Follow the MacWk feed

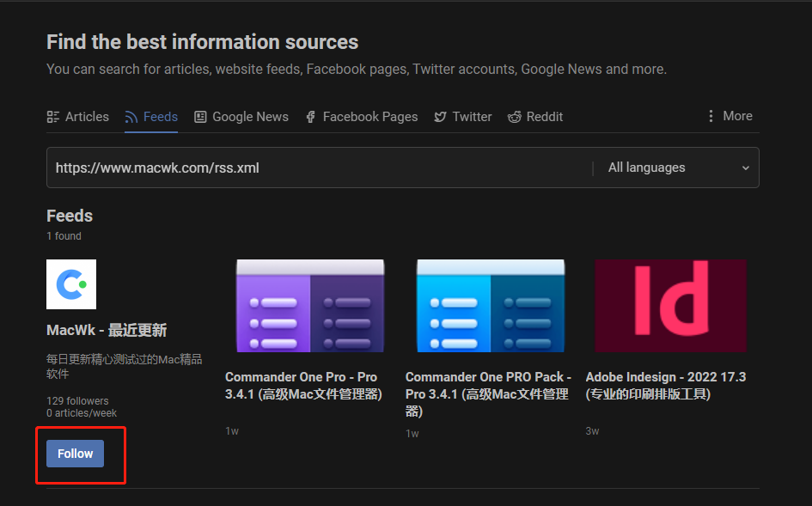76,454
